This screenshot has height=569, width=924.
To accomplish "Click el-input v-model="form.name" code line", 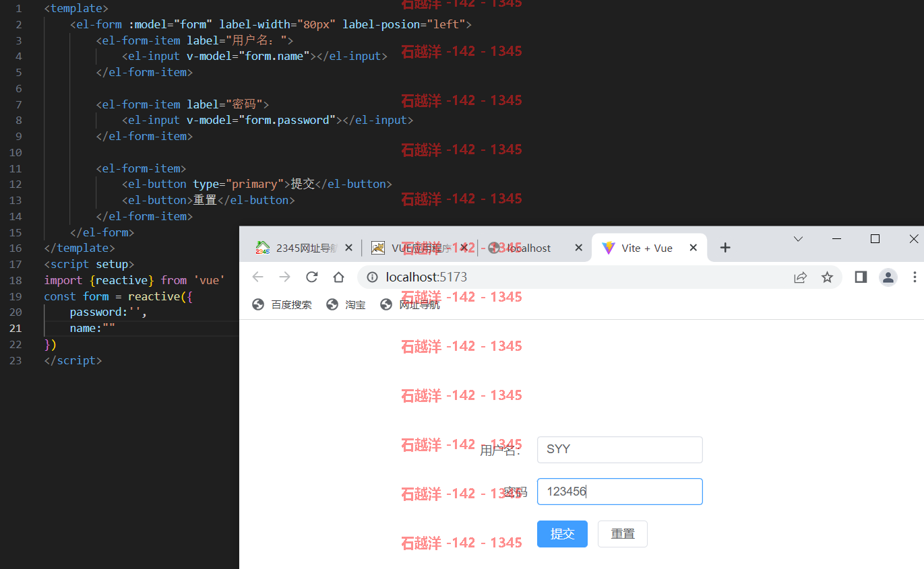I will [x=255, y=56].
